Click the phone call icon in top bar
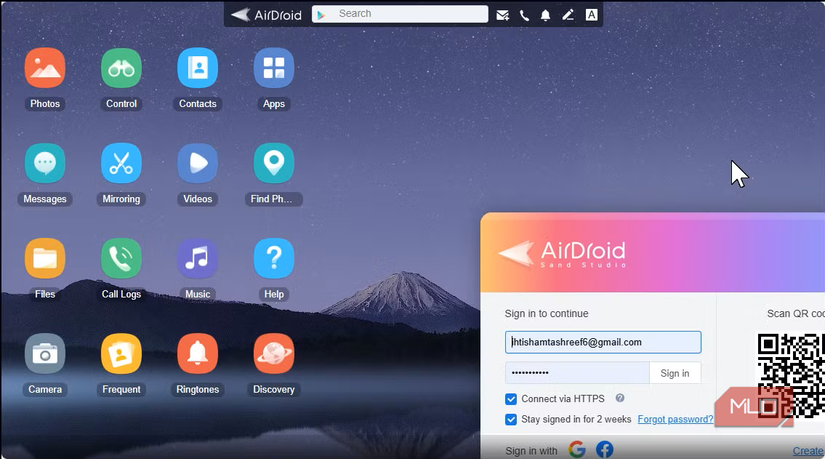 pyautogui.click(x=524, y=15)
